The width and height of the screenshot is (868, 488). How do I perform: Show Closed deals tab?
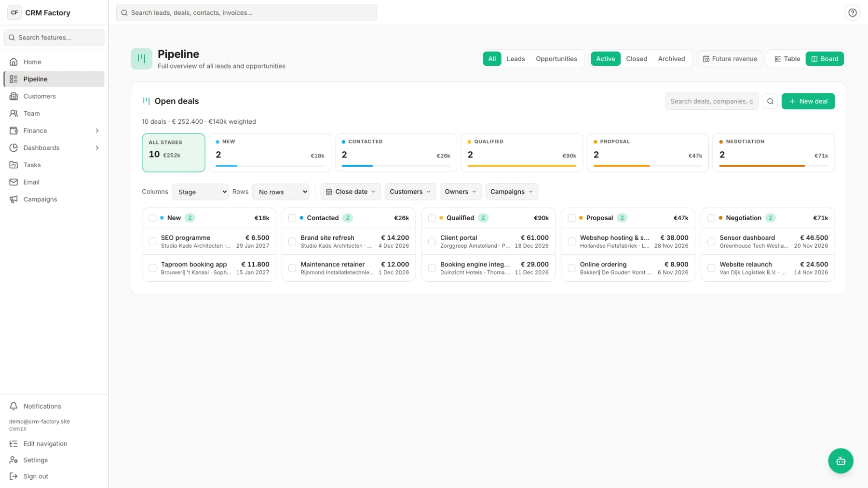(x=637, y=59)
